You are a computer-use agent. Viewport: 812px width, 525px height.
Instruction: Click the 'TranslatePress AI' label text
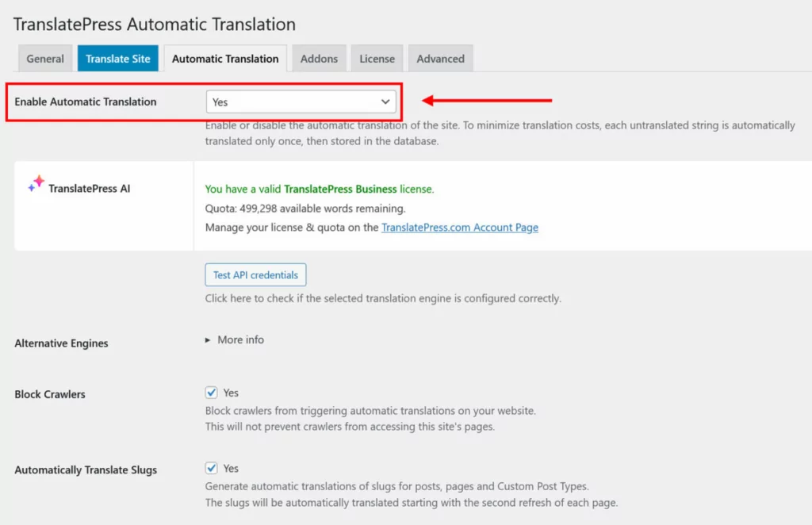[89, 189]
